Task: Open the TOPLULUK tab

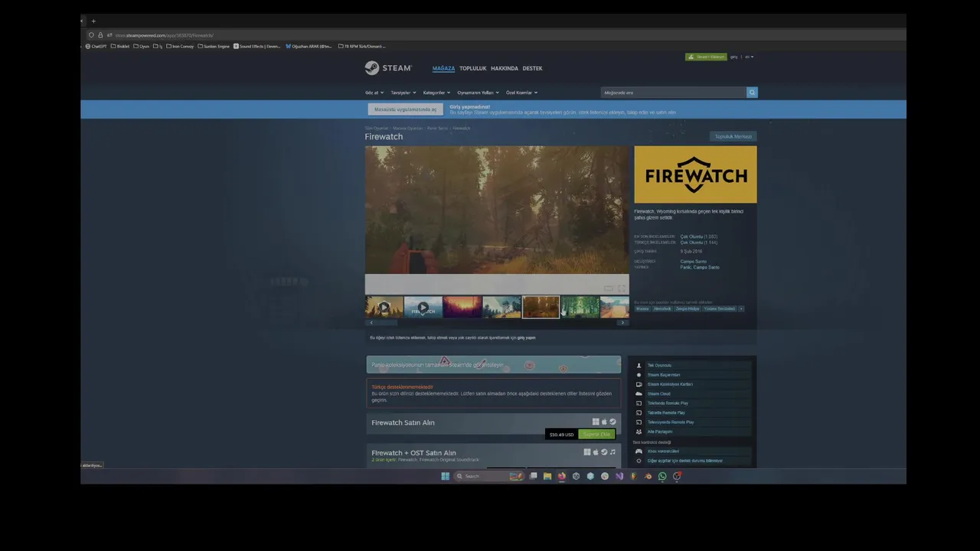Action: (x=472, y=68)
